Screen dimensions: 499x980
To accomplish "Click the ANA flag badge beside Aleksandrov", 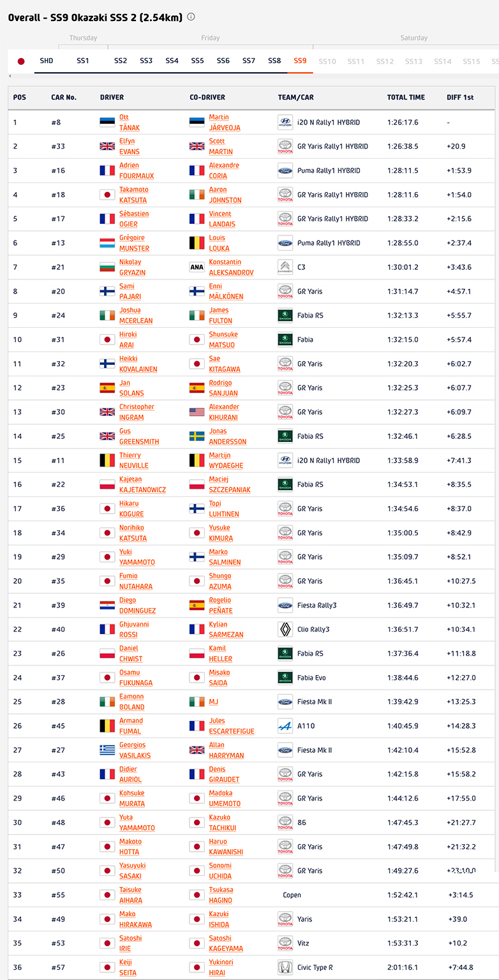I will [197, 267].
